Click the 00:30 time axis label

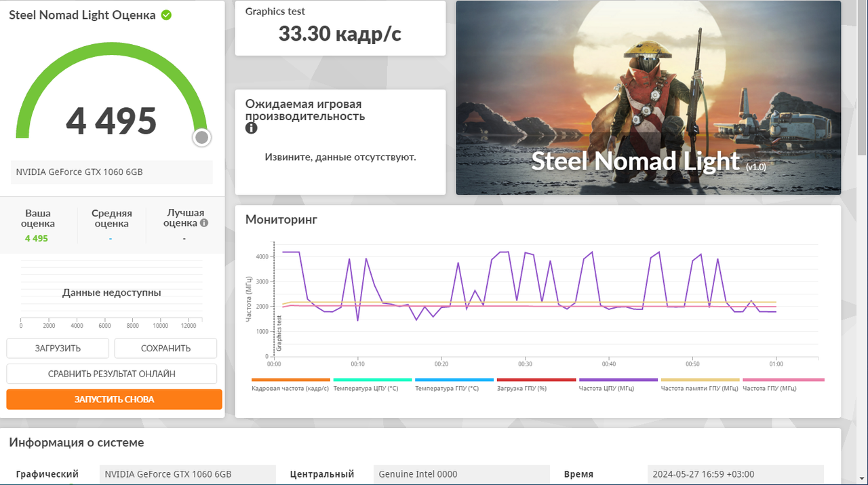click(x=525, y=364)
